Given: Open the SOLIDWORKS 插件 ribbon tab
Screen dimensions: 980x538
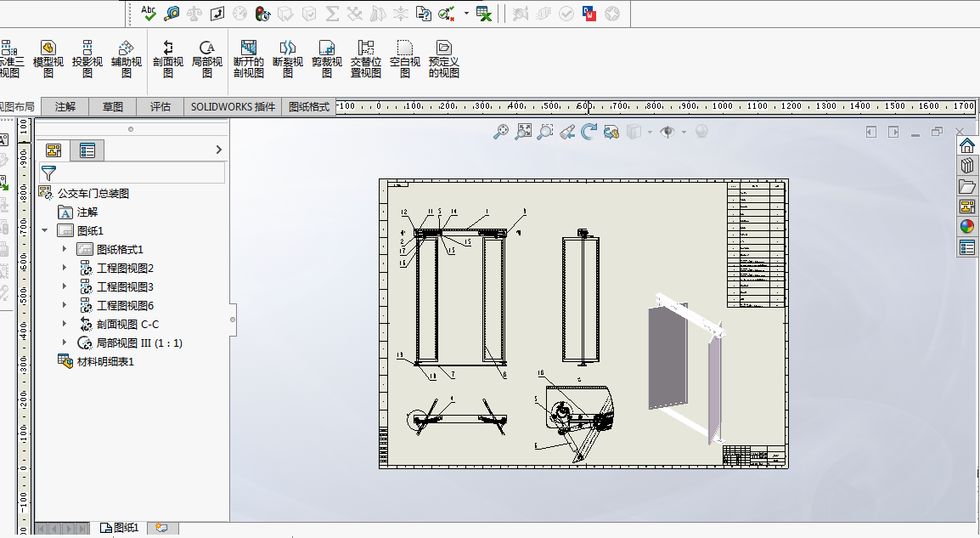Looking at the screenshot, I should [233, 107].
